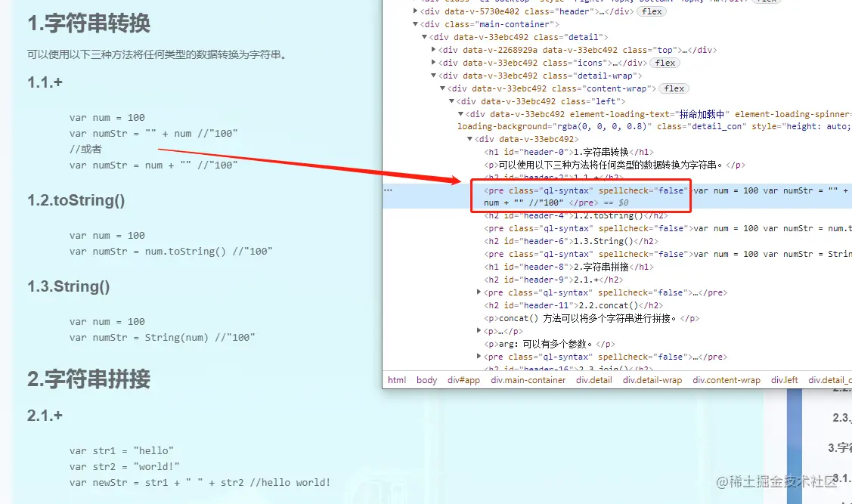This screenshot has width=852, height=504.
Task: Click var num = 100 under 1.2.toString()
Action: tap(107, 236)
